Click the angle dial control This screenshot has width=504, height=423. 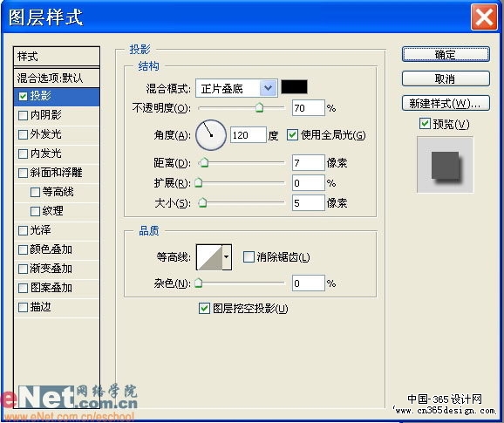click(x=211, y=135)
